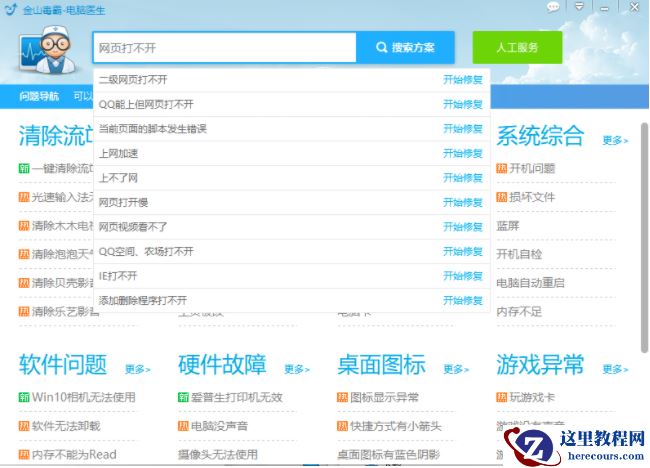Start repair for 添加删除程序打不开
Viewport: 650px width, 468px height.
463,300
